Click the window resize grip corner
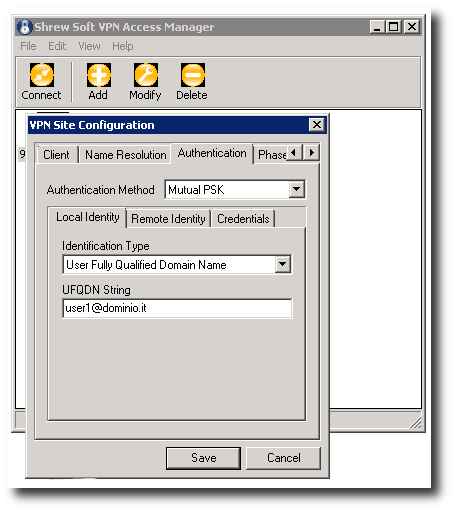The image size is (454, 511). click(416, 422)
